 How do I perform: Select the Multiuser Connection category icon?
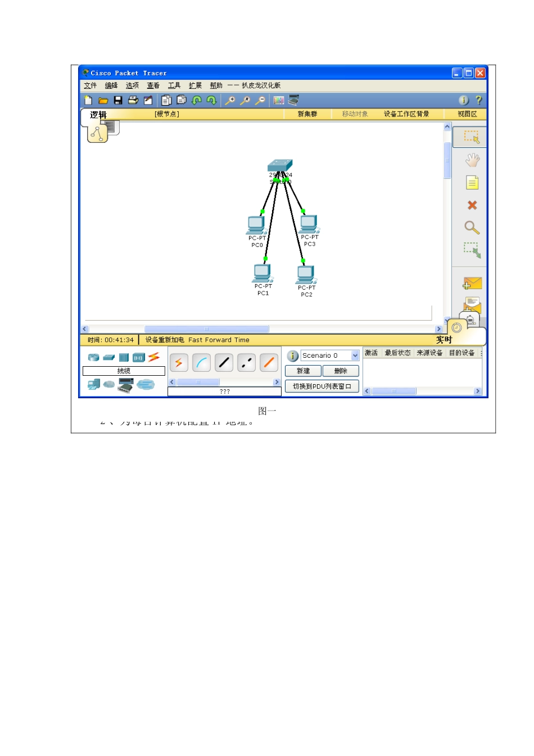[x=146, y=384]
